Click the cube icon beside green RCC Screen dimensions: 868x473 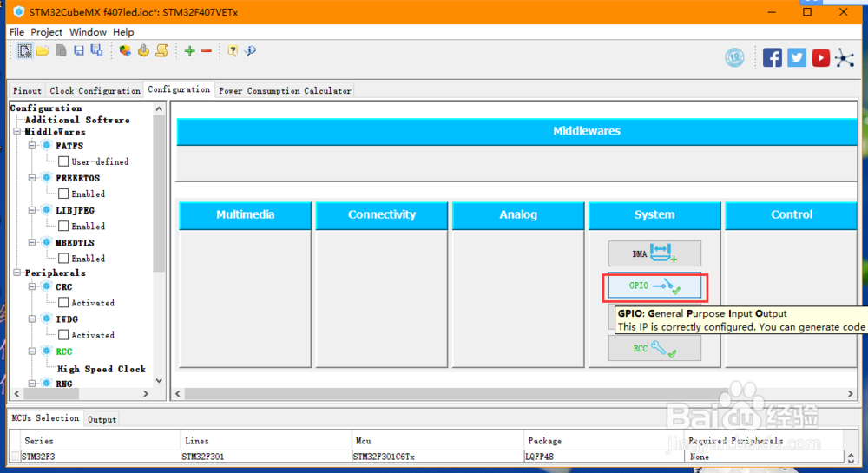pos(47,351)
